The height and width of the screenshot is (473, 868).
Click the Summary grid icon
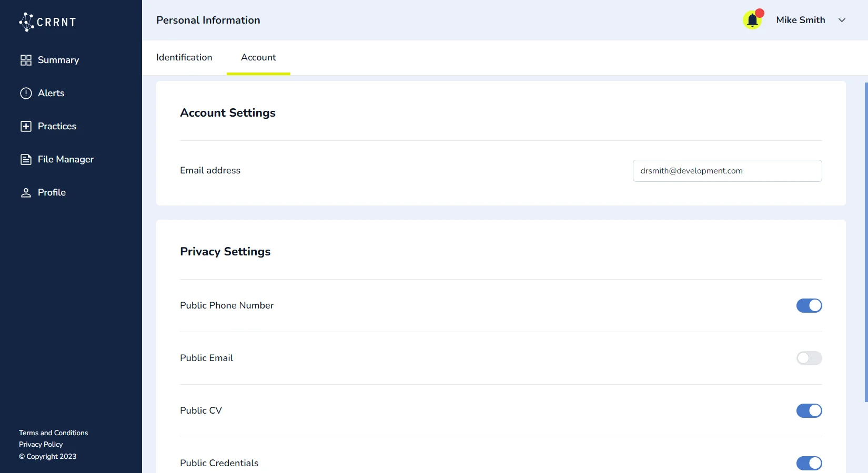tap(26, 60)
